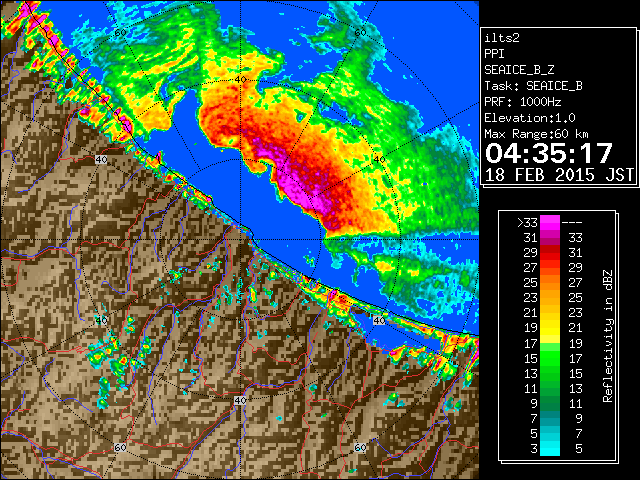640x480 pixels.
Task: Click the 60 ring label in the southwest
Action: coord(120,447)
